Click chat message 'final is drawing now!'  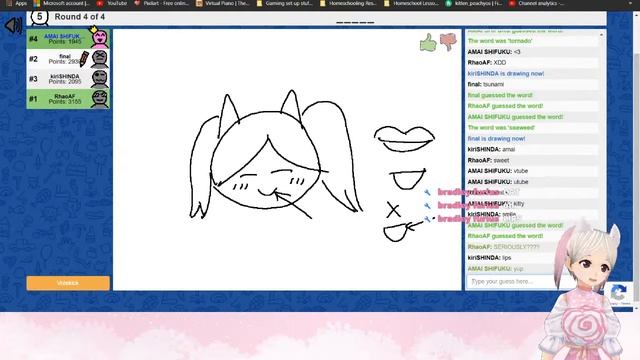pyautogui.click(x=496, y=139)
